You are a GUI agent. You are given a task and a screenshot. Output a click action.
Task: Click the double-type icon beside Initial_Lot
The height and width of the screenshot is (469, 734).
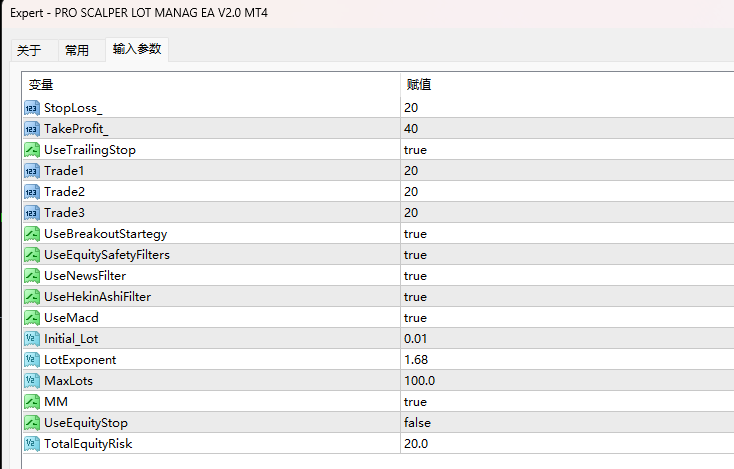32,339
